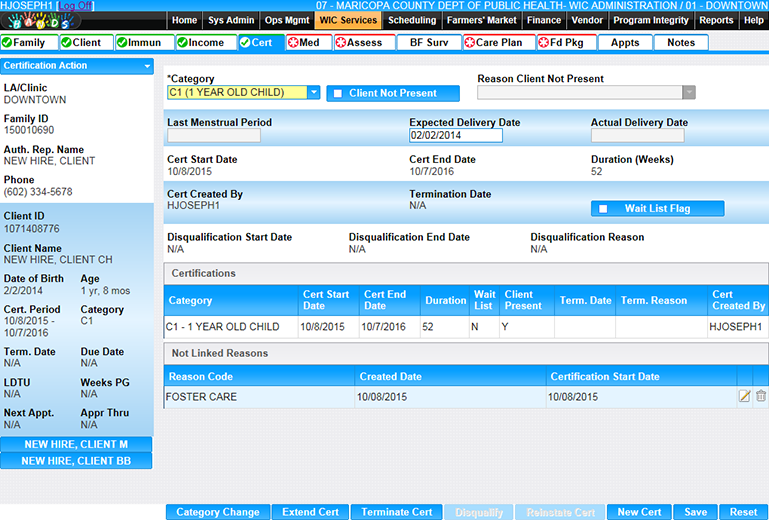Check the Client Not Present checkbox

(338, 93)
